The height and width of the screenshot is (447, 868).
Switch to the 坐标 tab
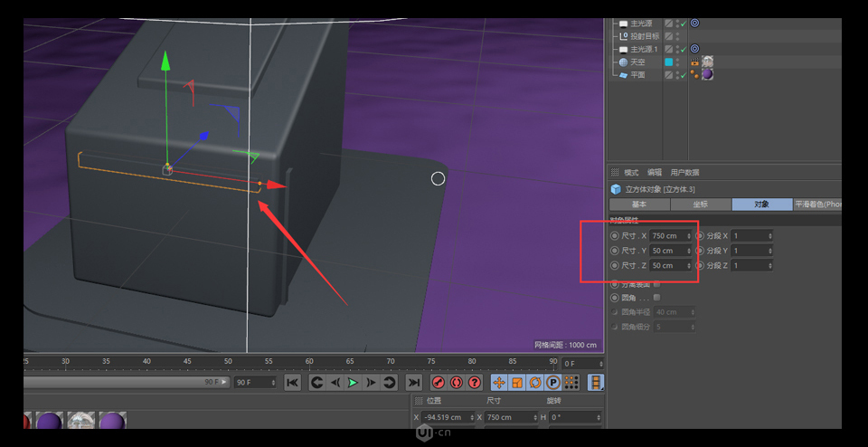(x=701, y=204)
